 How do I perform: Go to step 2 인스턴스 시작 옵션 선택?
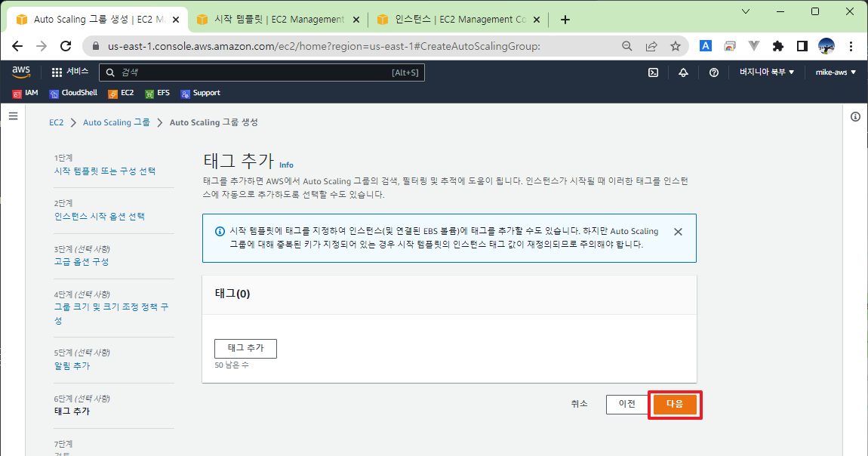click(x=100, y=217)
